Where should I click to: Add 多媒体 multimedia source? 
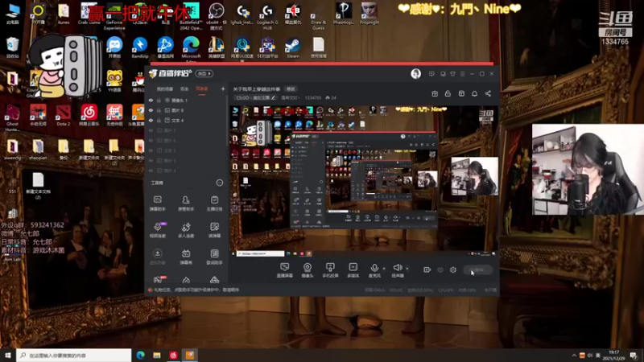353,270
